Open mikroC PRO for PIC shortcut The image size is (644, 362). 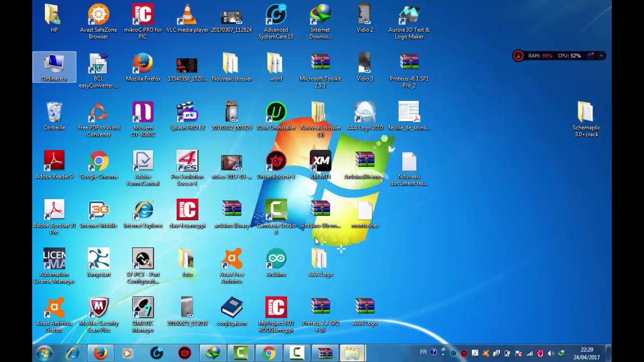[143, 22]
